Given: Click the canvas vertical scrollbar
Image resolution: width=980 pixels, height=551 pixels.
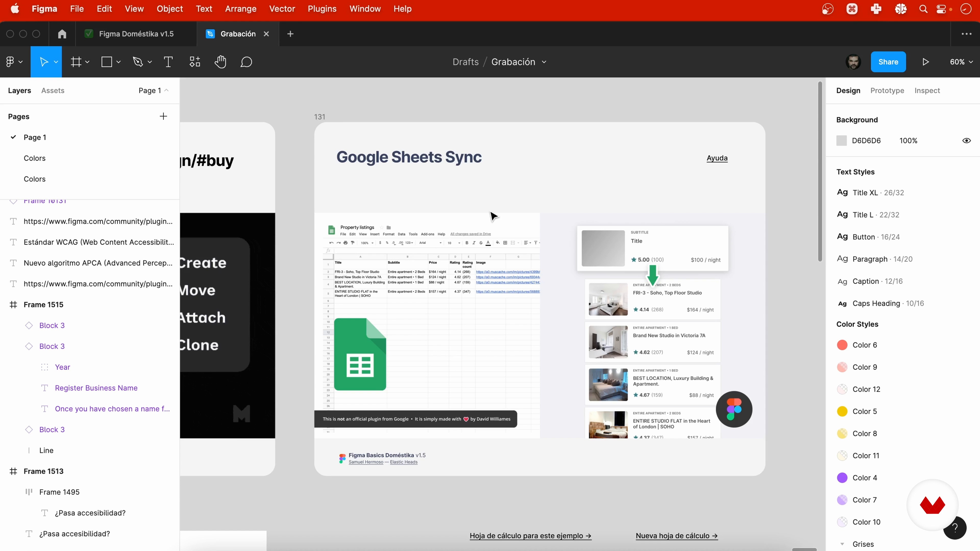Looking at the screenshot, I should click(x=820, y=172).
